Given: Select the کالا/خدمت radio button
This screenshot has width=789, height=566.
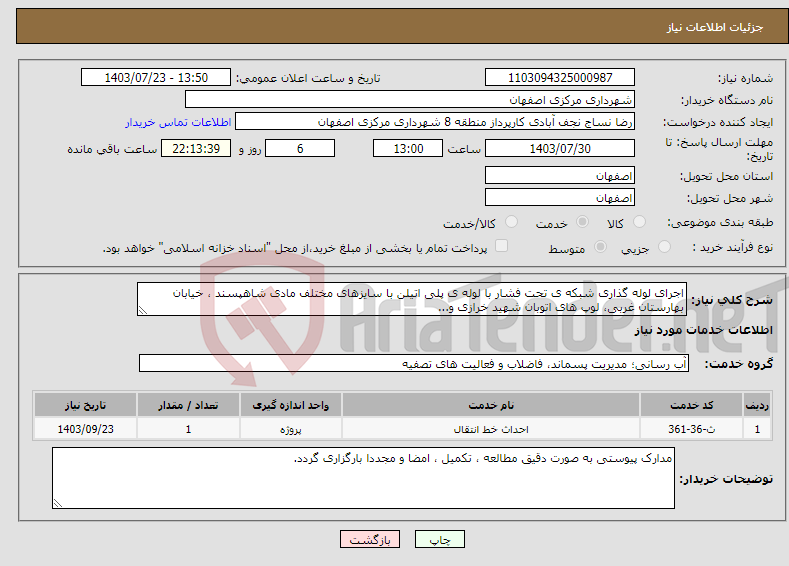Looking at the screenshot, I should [x=511, y=222].
